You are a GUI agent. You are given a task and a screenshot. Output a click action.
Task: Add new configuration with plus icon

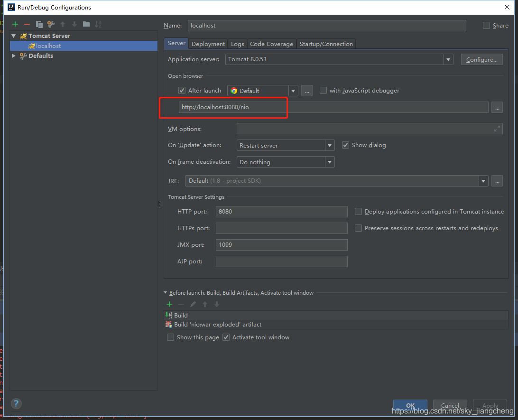pyautogui.click(x=15, y=24)
